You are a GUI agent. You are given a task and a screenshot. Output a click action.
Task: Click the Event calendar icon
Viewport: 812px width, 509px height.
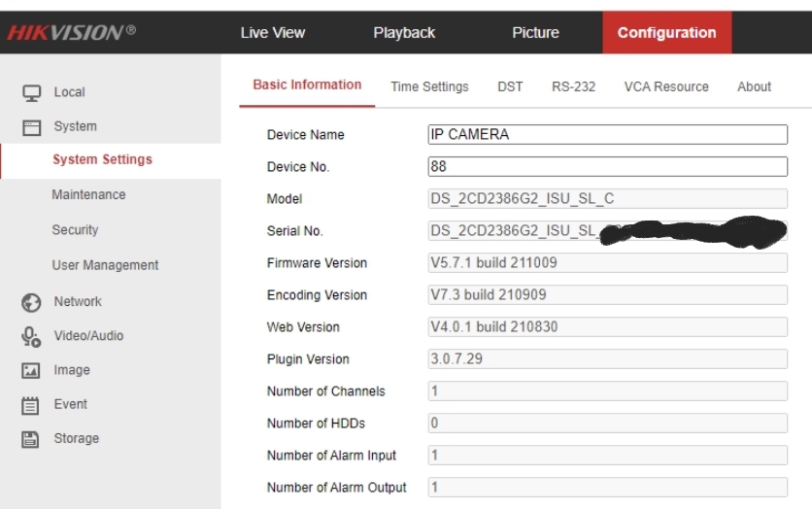(x=31, y=404)
